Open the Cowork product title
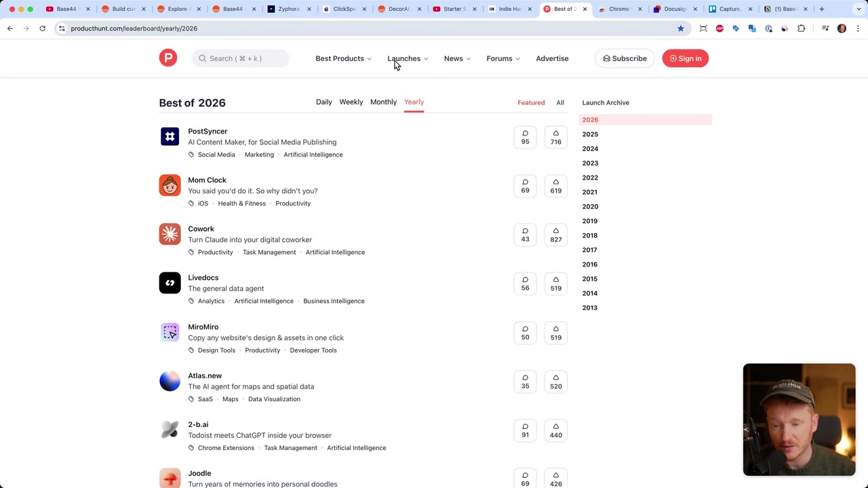This screenshot has height=488, width=868. pyautogui.click(x=201, y=228)
